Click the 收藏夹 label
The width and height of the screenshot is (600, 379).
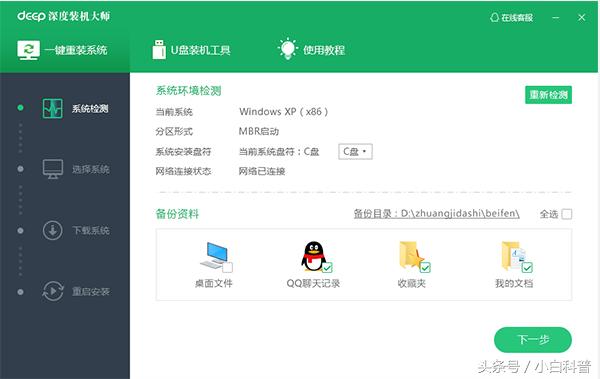tap(411, 283)
